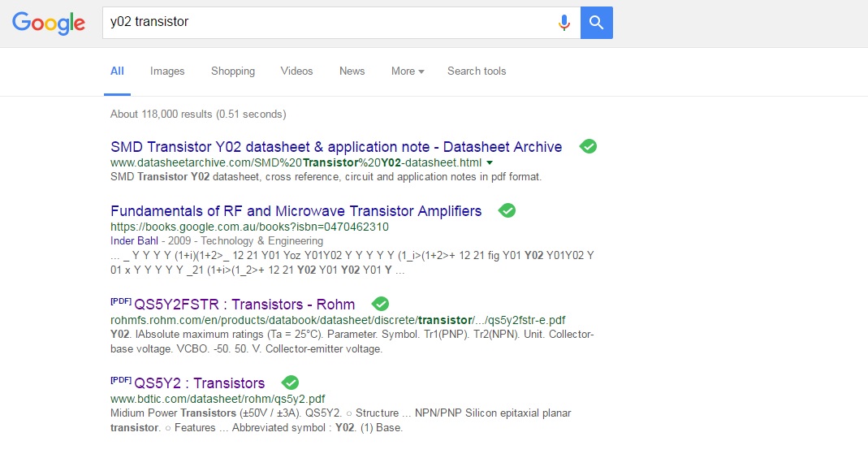Click green checkmark beside QS5Y2 Transistors result

tap(291, 383)
